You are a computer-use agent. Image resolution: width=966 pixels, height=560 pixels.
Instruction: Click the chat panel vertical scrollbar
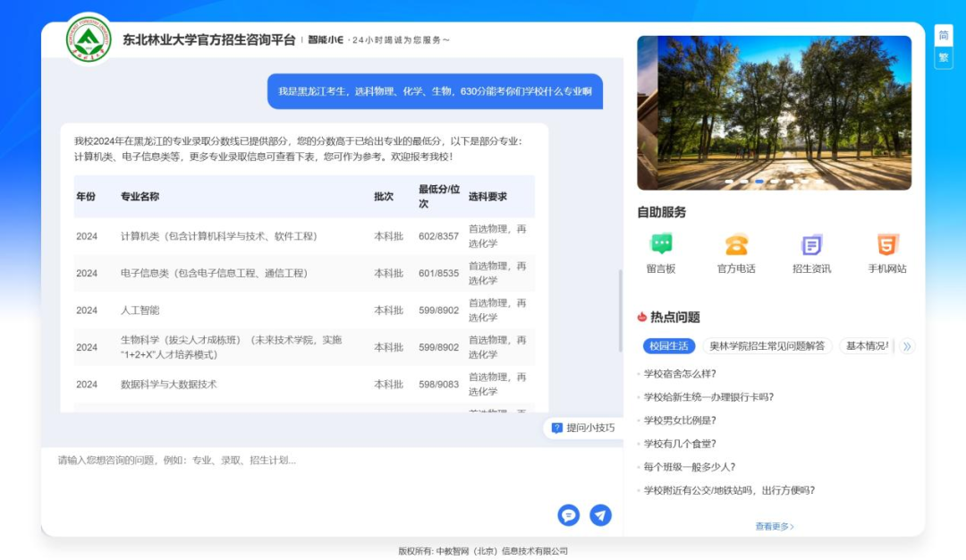tap(620, 310)
